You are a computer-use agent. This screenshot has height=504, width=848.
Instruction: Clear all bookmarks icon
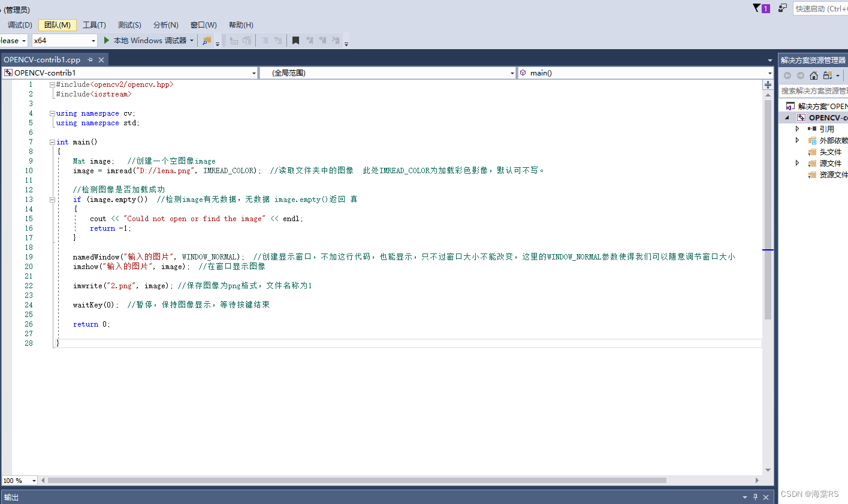coord(336,40)
